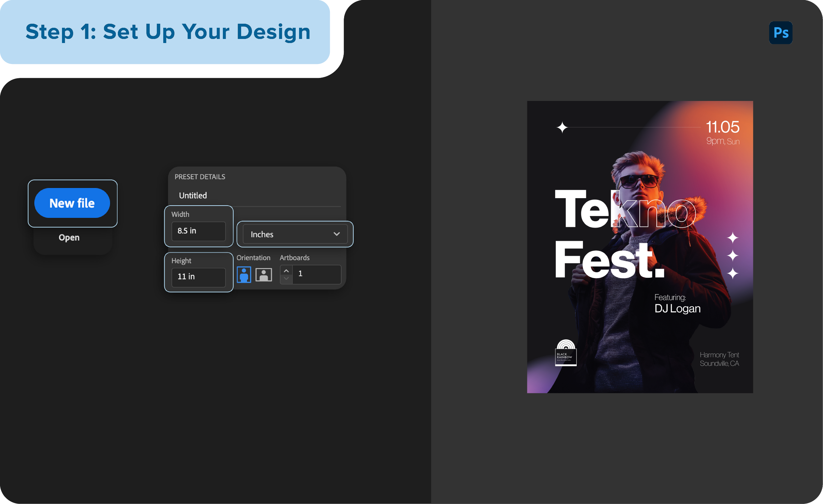Decrease Artboards count with the down arrow
The height and width of the screenshot is (504, 823).
point(286,278)
